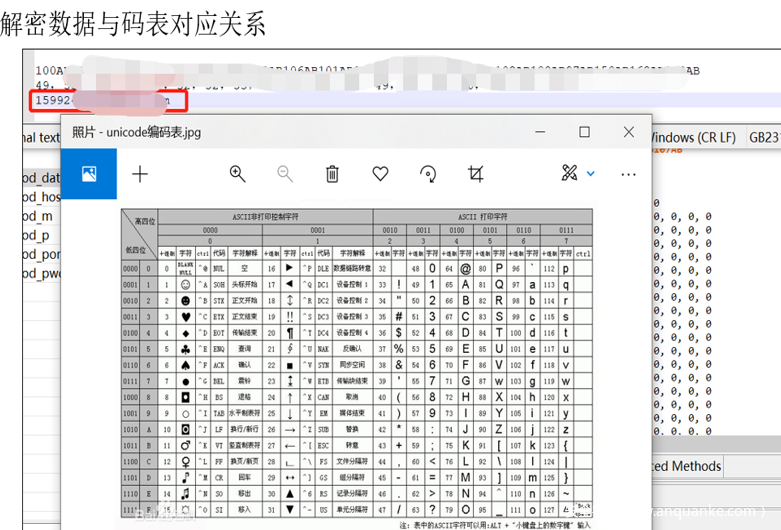The image size is (781, 530).
Task: Open the three-dots See more menu
Action: pos(629,174)
